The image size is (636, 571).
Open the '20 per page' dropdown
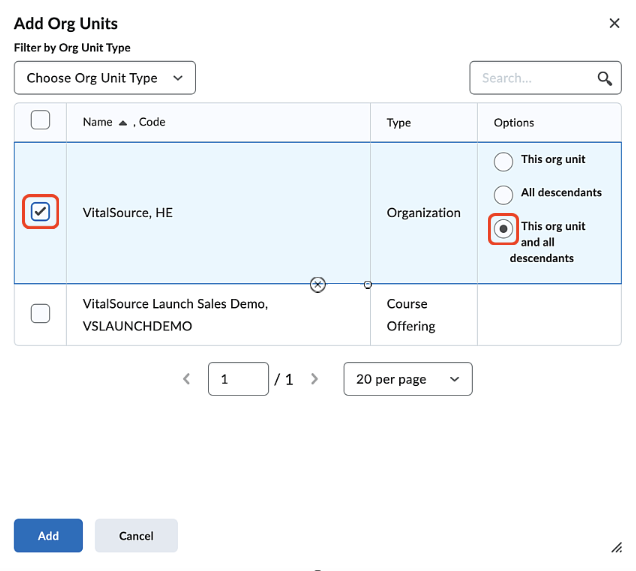click(408, 379)
